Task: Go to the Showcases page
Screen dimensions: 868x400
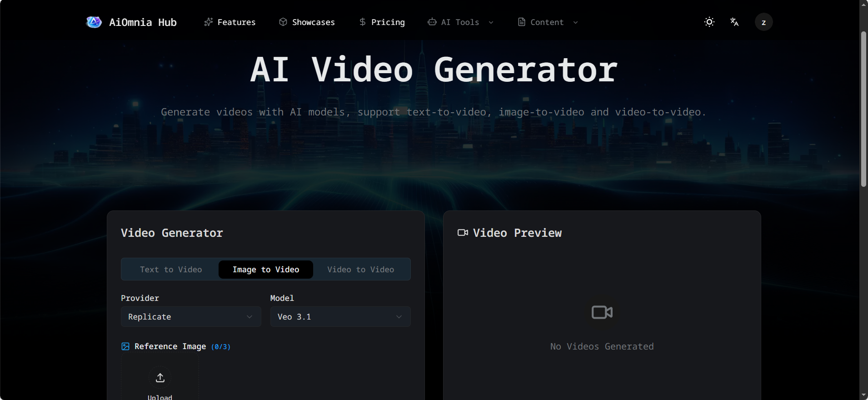Action: click(x=307, y=22)
